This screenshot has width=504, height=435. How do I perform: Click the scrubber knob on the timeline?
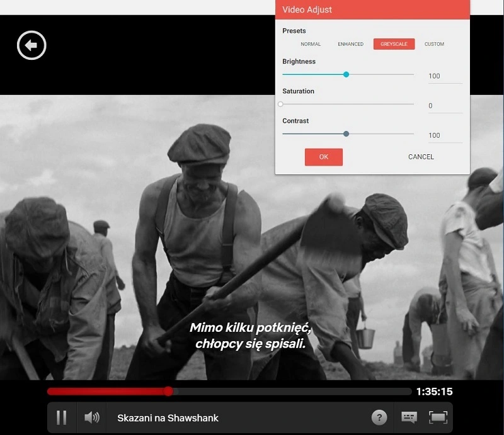[168, 392]
